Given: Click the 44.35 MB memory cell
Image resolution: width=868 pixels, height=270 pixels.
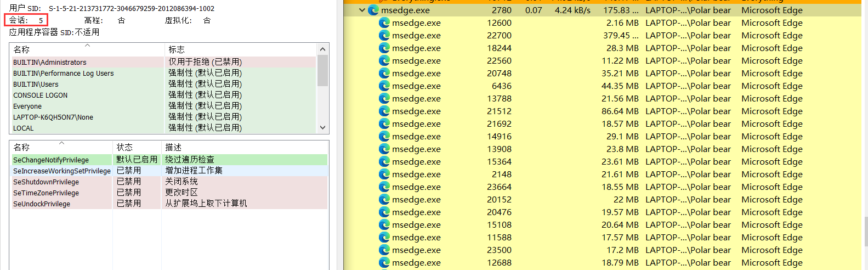Looking at the screenshot, I should tap(620, 86).
